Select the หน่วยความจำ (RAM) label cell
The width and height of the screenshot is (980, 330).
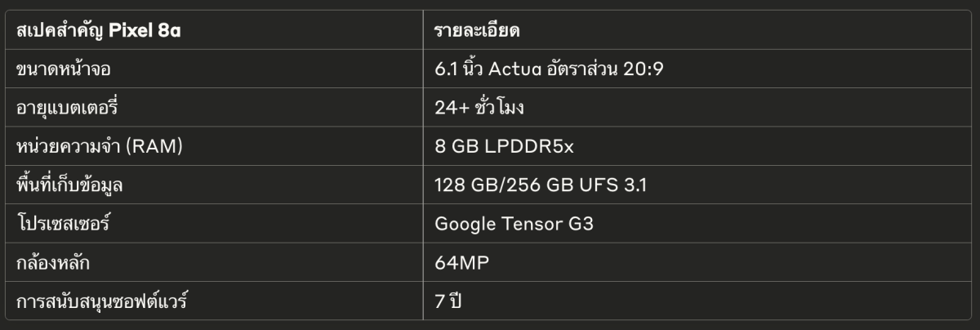[99, 147]
